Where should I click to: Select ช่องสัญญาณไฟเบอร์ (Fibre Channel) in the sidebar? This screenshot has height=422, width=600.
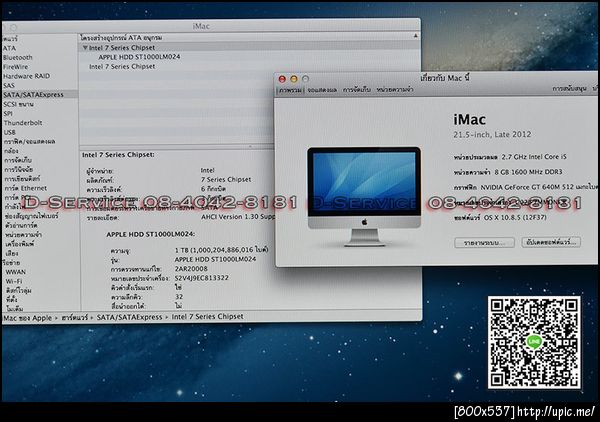pyautogui.click(x=32, y=216)
